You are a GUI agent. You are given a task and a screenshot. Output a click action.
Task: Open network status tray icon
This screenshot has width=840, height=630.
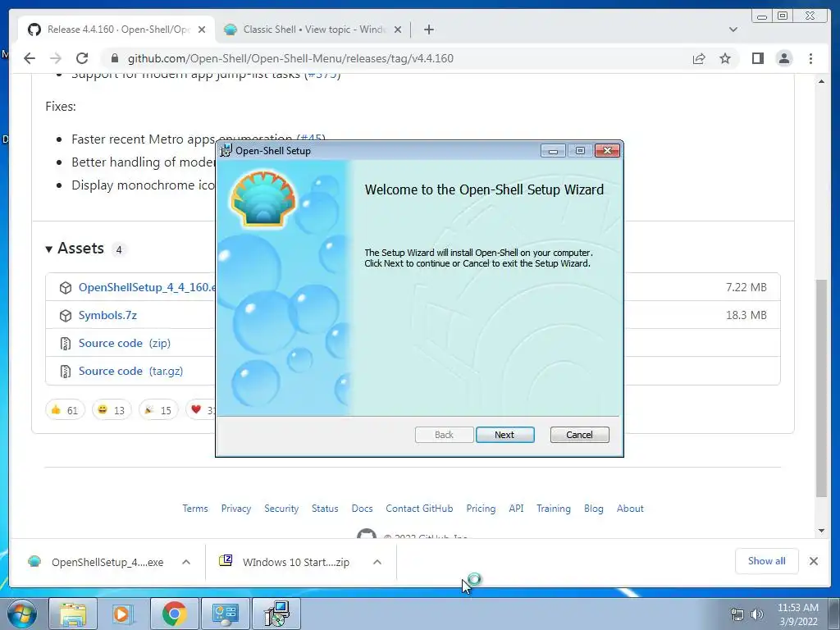pyautogui.click(x=737, y=614)
